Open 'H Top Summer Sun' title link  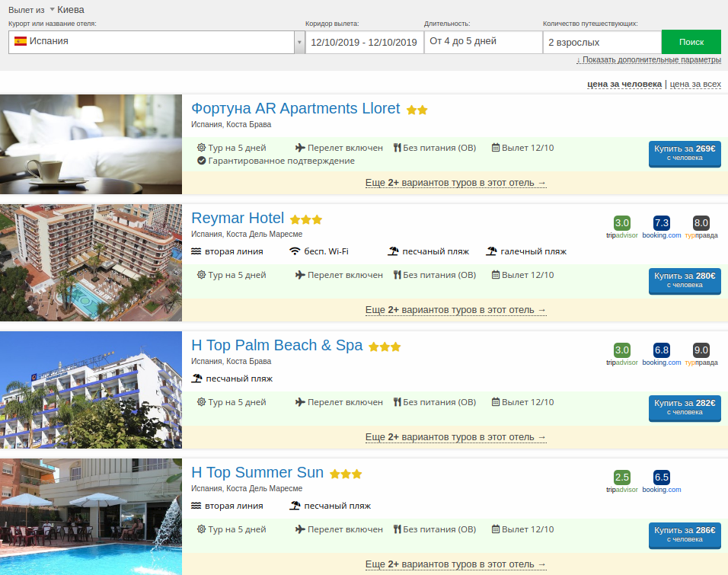(x=257, y=472)
